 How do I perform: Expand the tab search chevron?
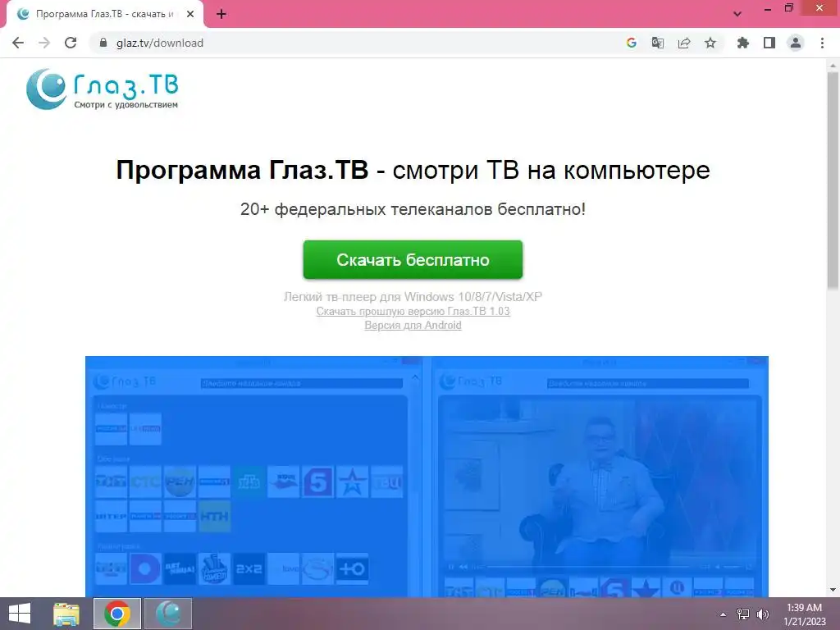tap(737, 15)
